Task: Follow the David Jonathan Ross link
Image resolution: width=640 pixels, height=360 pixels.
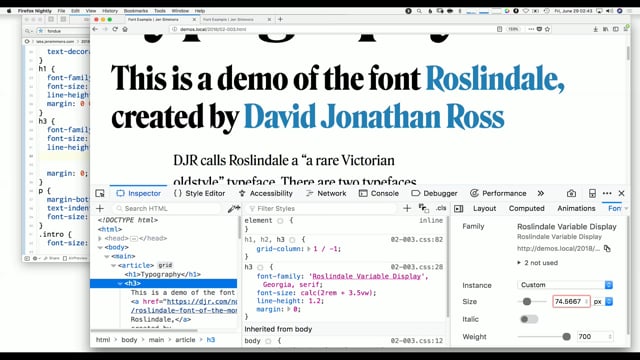Action: 374,117
